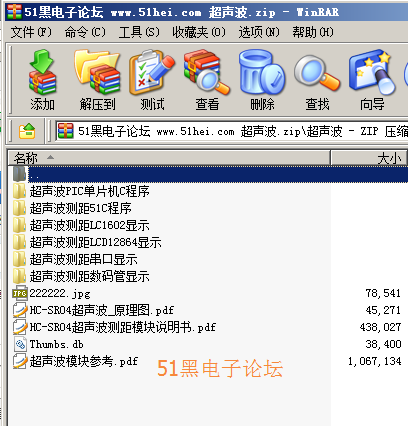Select file name 超声波模块参考.pdf

pyautogui.click(x=84, y=361)
